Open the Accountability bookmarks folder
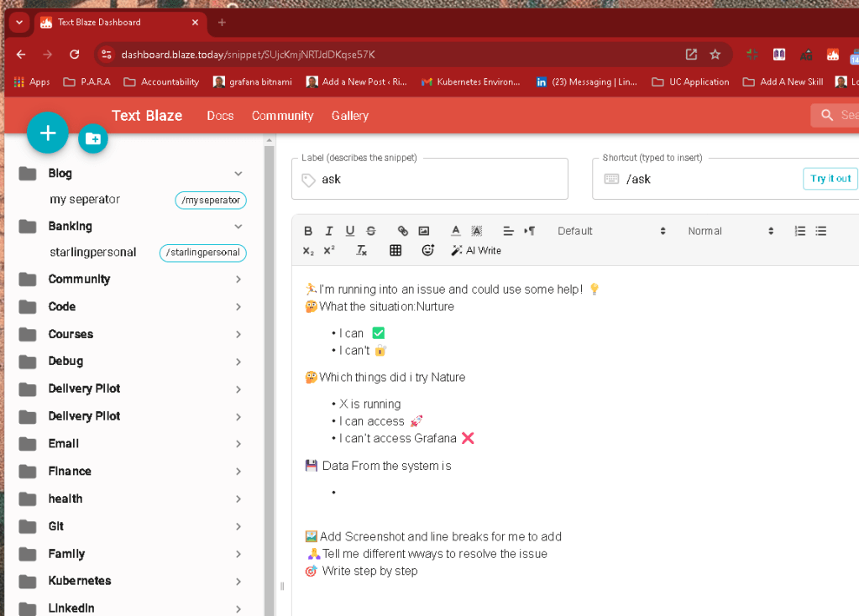The height and width of the screenshot is (616, 859). tap(161, 82)
